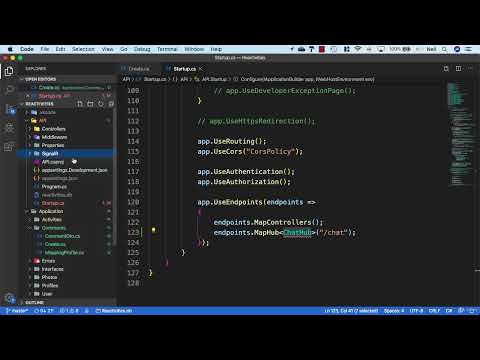The image size is (480, 360).
Task: Open the Edit menu
Action: click(x=60, y=49)
